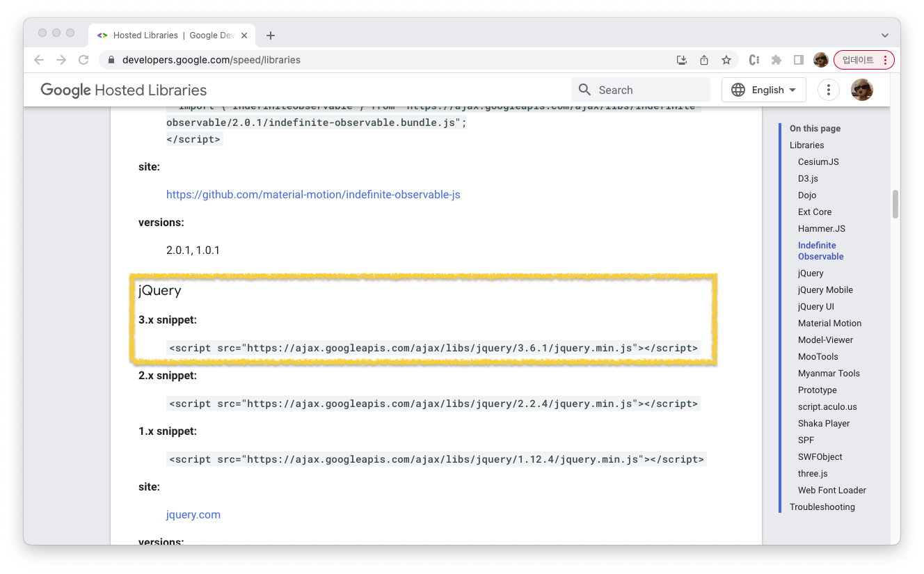This screenshot has width=924, height=574.
Task: Jump to Myanmar Tools in the sidebar
Action: point(829,374)
